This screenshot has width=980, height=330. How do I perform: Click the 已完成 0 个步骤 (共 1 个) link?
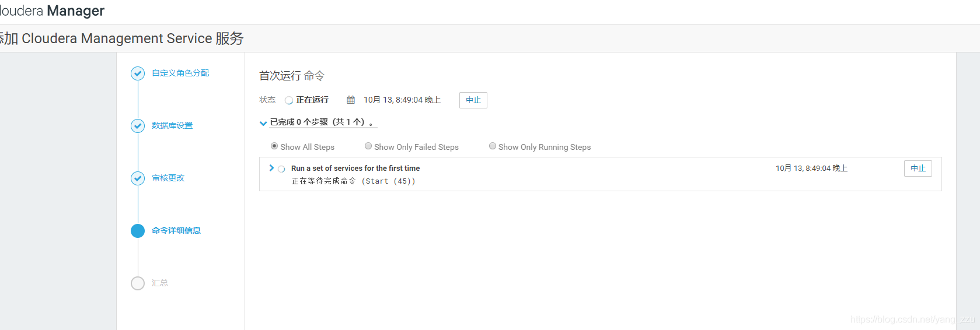coord(323,122)
